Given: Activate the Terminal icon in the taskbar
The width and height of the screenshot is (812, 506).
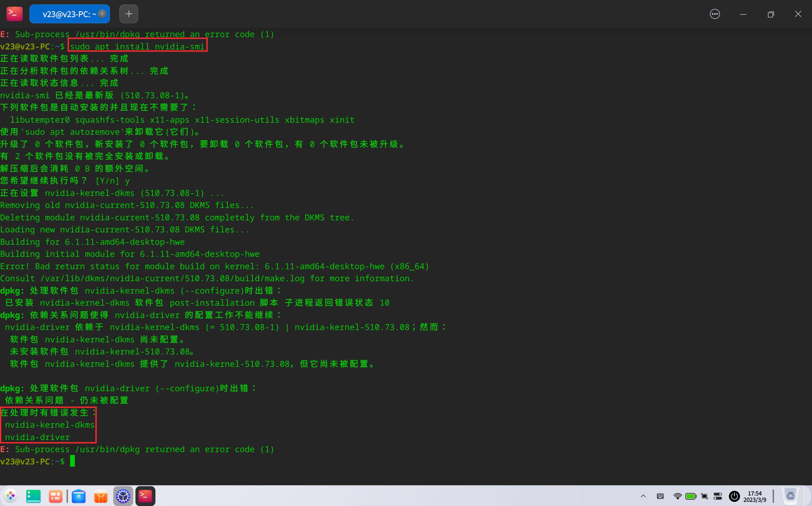Looking at the screenshot, I should tap(145, 496).
